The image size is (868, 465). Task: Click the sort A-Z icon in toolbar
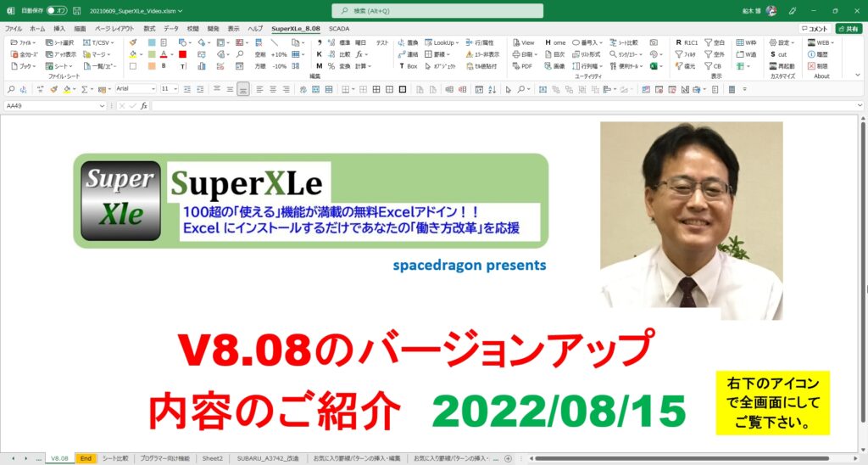click(492, 89)
